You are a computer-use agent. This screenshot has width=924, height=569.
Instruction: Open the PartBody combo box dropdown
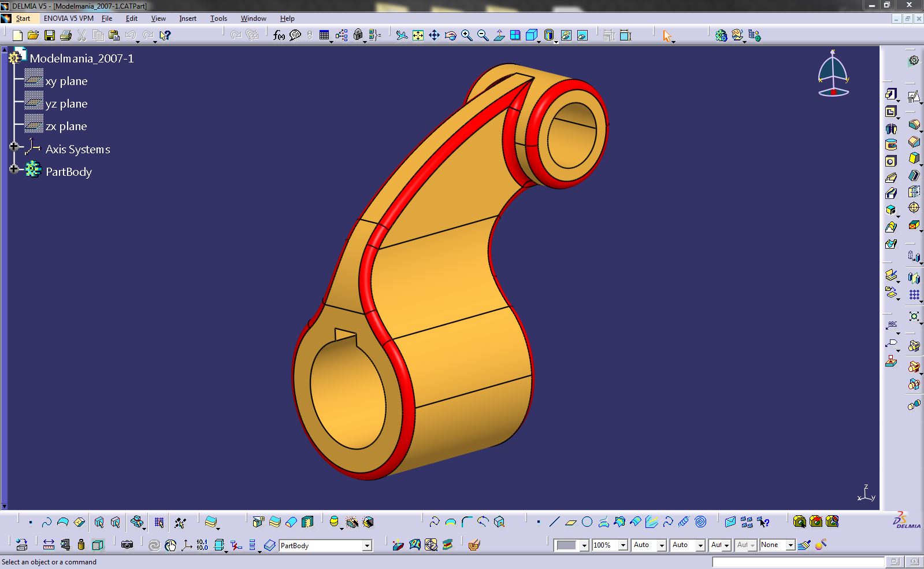pos(367,545)
